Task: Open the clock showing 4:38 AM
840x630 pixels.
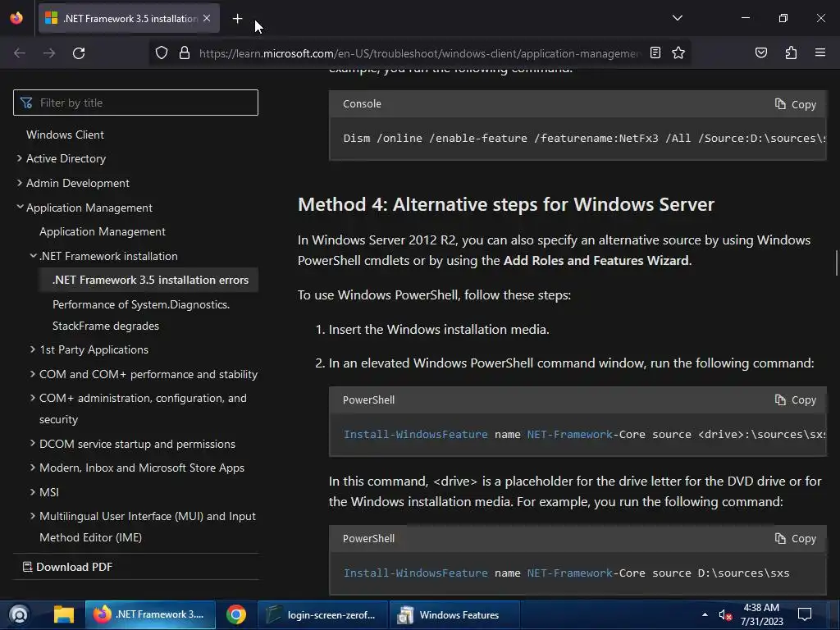Action: point(761,614)
